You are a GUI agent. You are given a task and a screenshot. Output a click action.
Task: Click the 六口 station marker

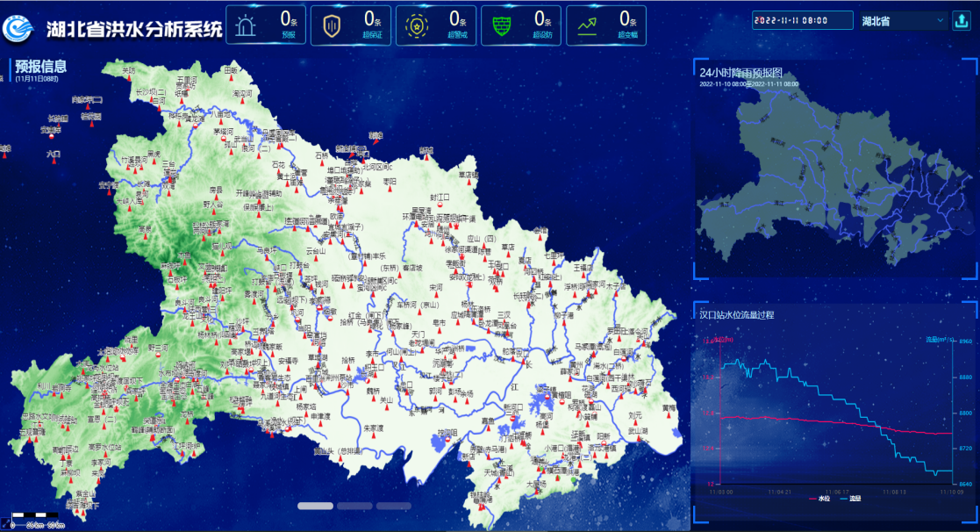click(54, 161)
